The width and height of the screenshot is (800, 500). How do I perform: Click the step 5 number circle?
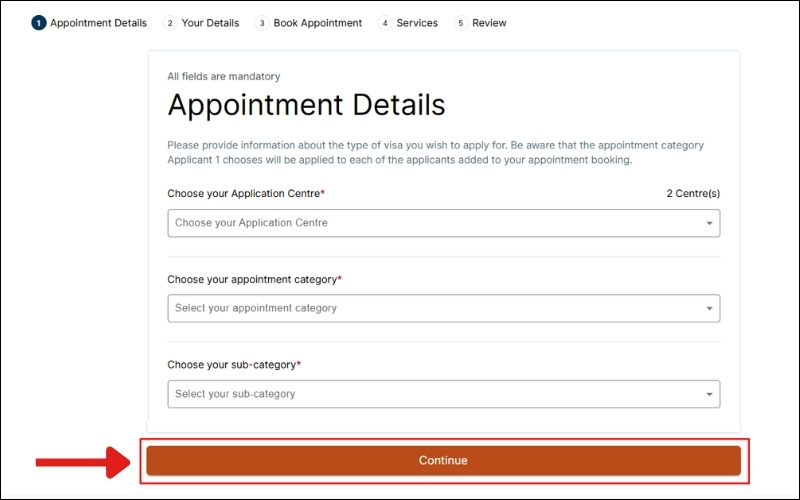460,23
